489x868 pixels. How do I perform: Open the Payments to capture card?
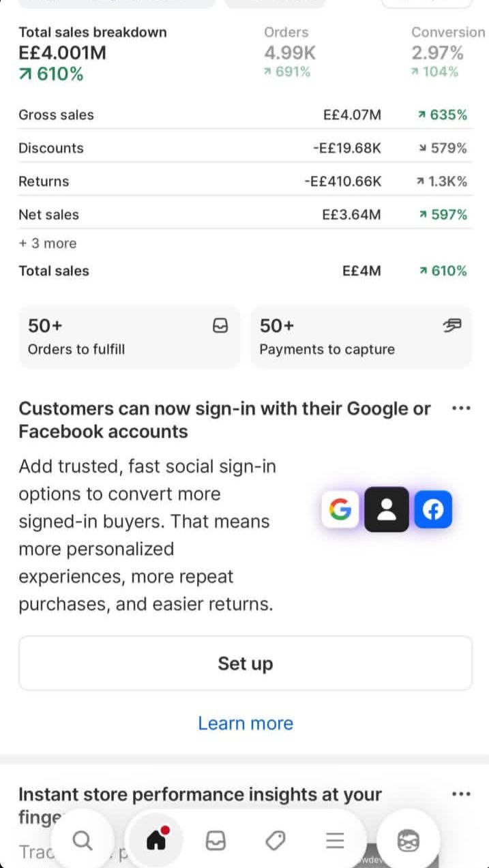pyautogui.click(x=361, y=337)
